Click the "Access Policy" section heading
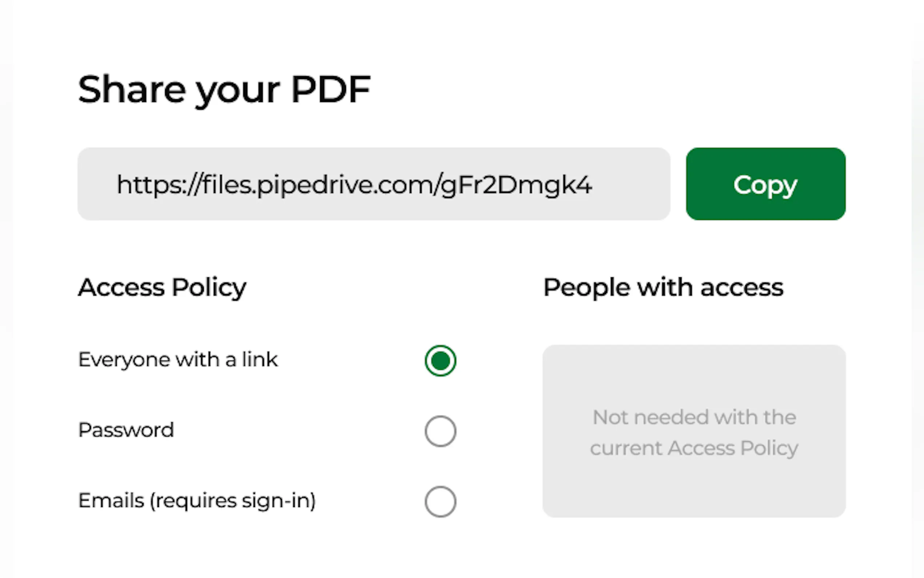Screen dimensions: 924x578 click(162, 288)
